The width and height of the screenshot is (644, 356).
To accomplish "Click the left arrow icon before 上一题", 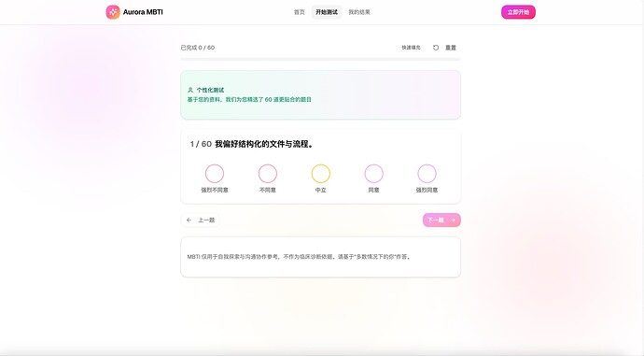I will coord(189,220).
